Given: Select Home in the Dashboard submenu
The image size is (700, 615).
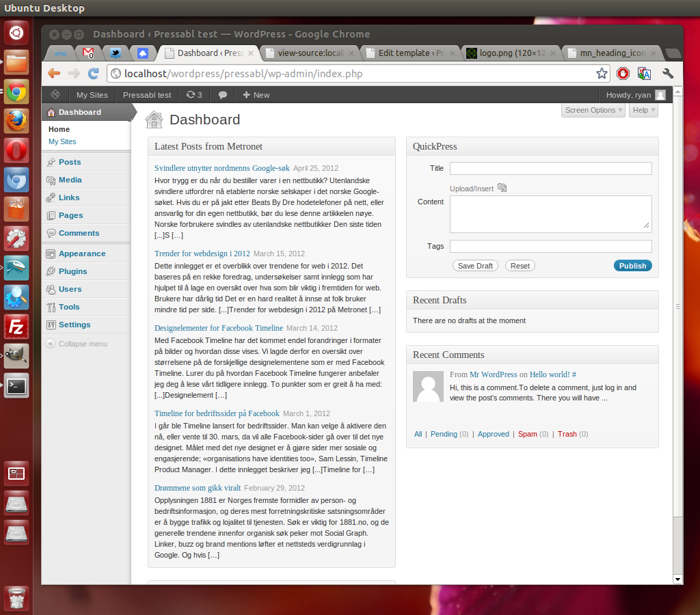Looking at the screenshot, I should 59,129.
